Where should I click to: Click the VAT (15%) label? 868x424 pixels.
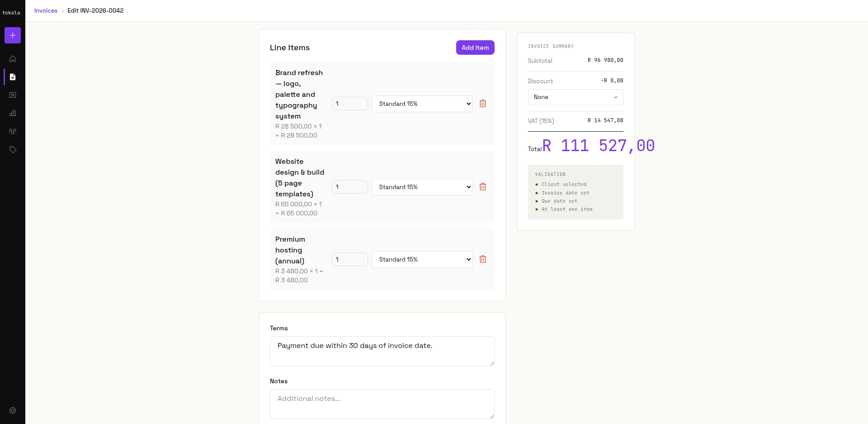(x=541, y=121)
